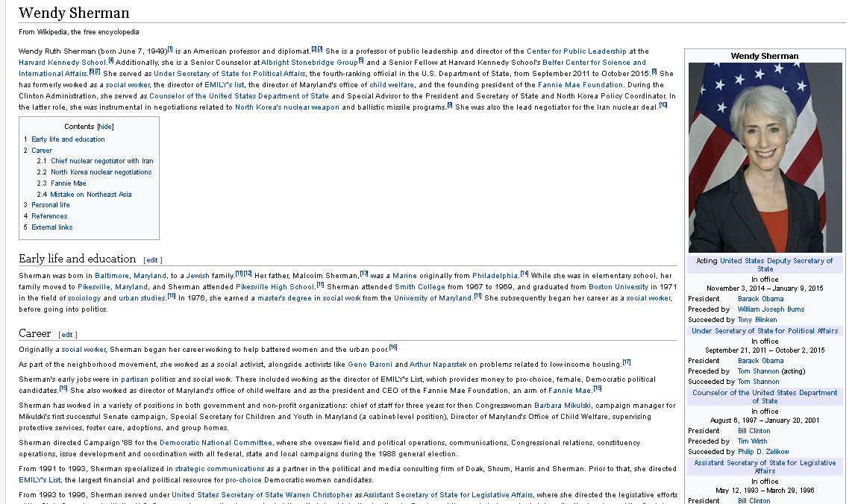Open 'Early life and education' contents entry
Viewport: 855px width, 504px height.
pos(68,139)
